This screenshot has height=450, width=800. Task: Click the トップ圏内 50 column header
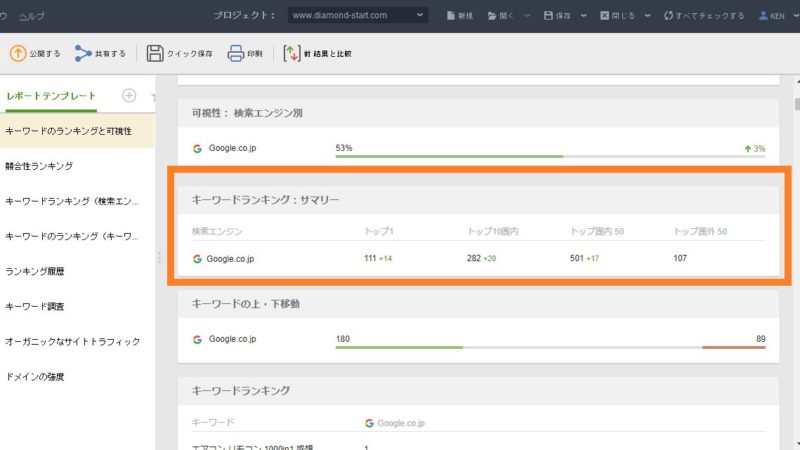597,231
